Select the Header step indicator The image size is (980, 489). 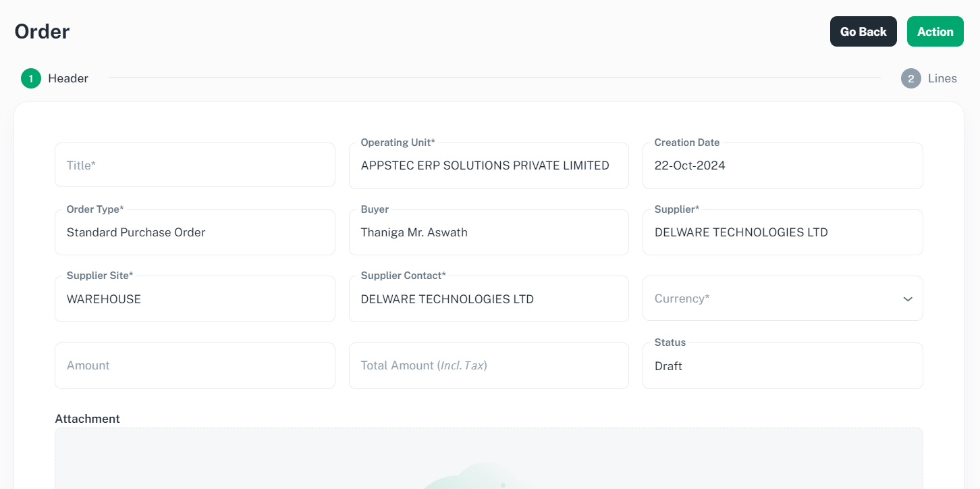(x=67, y=78)
